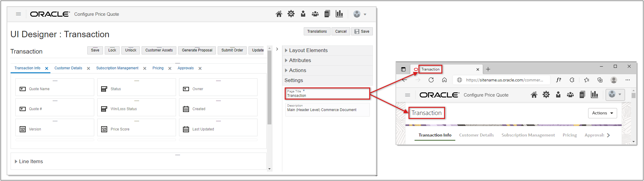Click the browser refresh icon
Screen dimensions: 644x181
click(x=431, y=80)
